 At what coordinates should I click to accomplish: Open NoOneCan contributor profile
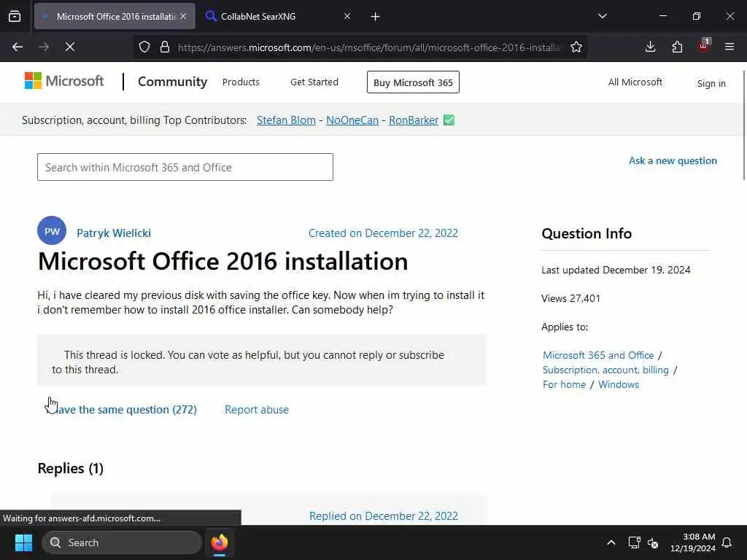(352, 120)
